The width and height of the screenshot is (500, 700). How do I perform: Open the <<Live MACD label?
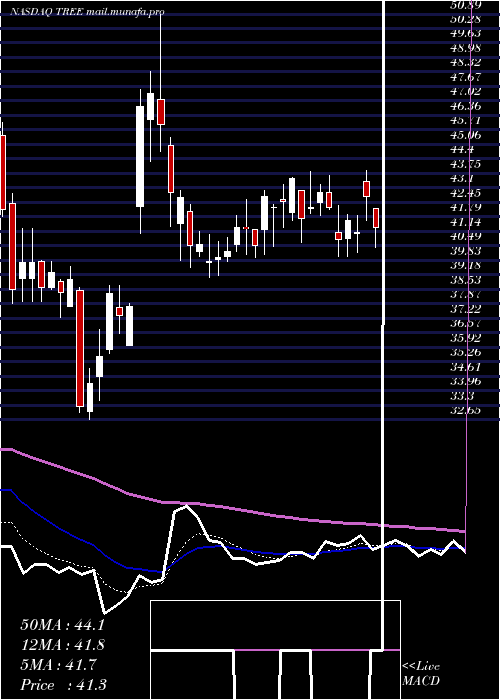click(x=421, y=673)
